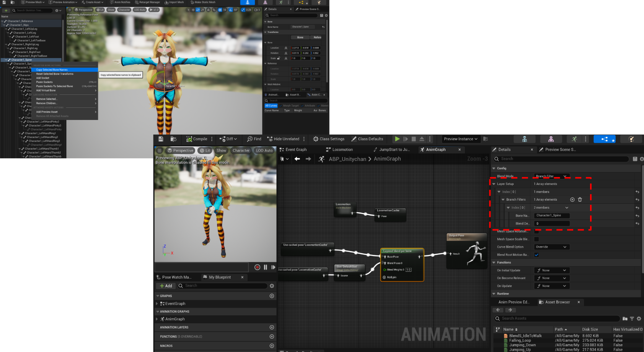Screen dimensions: 644x352
Task: Open the Curve Blend Option Override dropdown
Action: pos(551,247)
